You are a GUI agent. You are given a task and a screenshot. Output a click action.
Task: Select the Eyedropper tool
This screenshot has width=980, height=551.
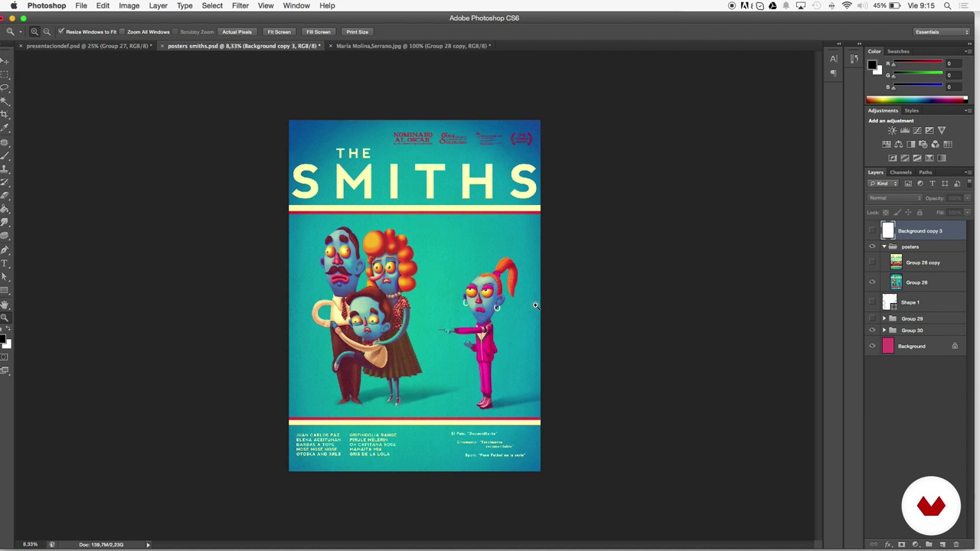click(x=5, y=129)
